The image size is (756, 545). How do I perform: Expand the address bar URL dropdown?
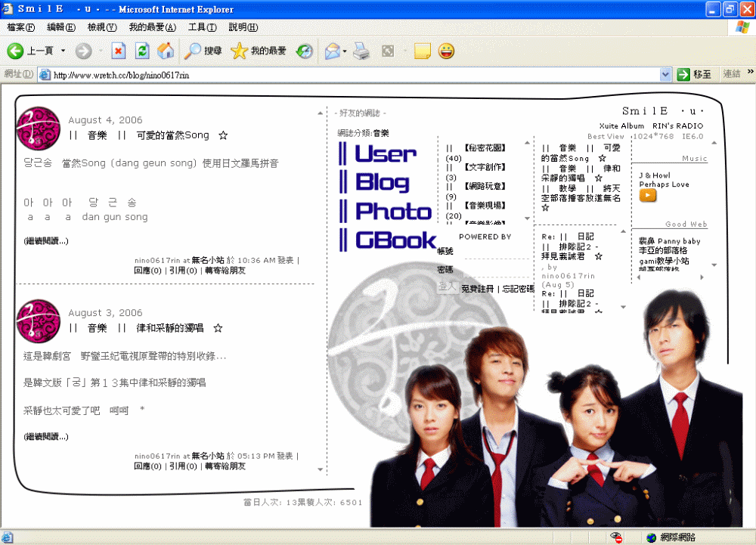[665, 74]
